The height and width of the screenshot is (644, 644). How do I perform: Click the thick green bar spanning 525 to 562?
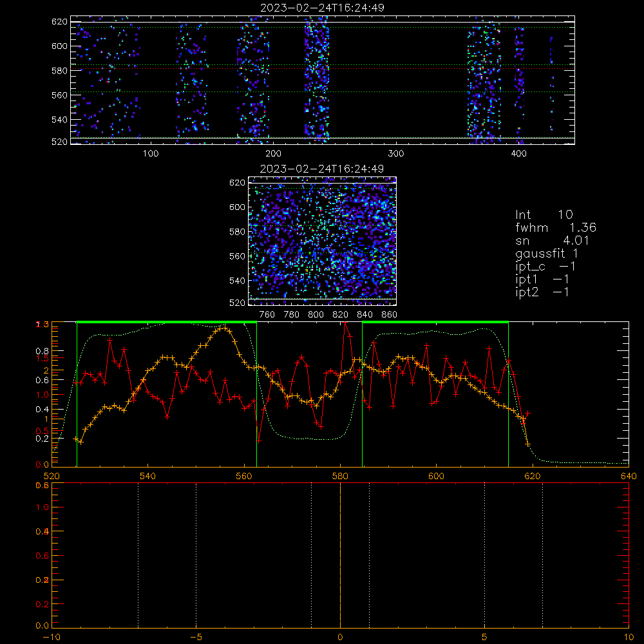coord(167,322)
